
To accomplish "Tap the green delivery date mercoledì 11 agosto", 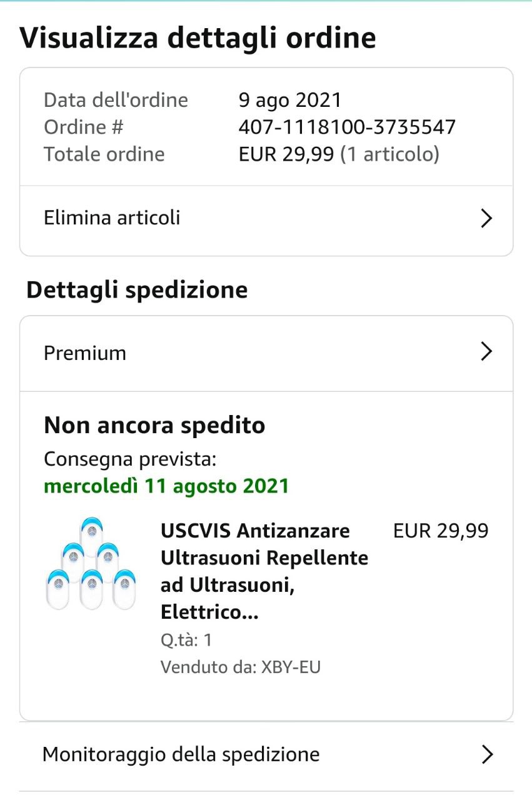I will (x=166, y=486).
